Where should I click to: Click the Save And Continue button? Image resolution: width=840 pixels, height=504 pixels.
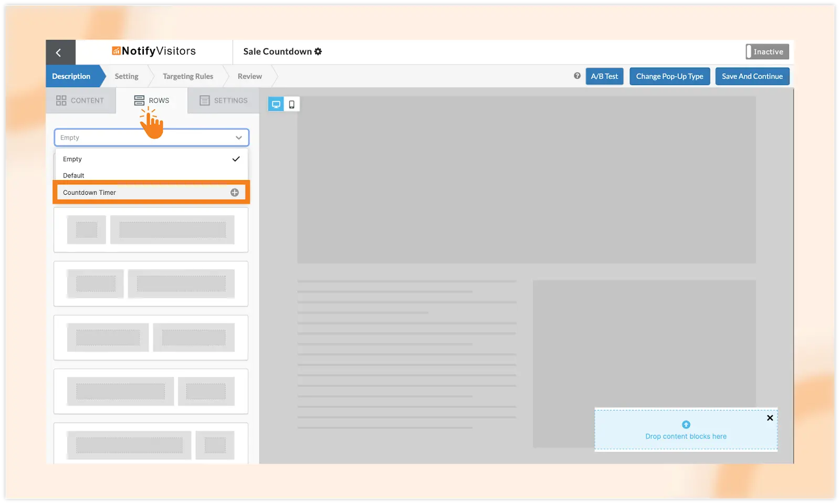point(752,77)
